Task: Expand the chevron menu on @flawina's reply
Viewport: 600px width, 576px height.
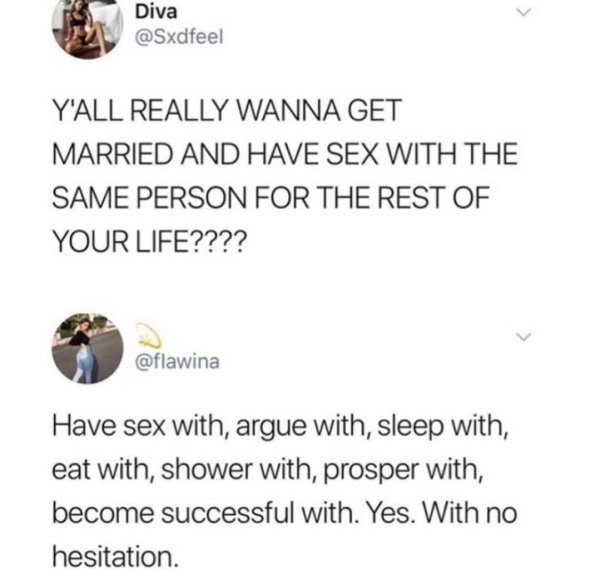Action: 523,337
